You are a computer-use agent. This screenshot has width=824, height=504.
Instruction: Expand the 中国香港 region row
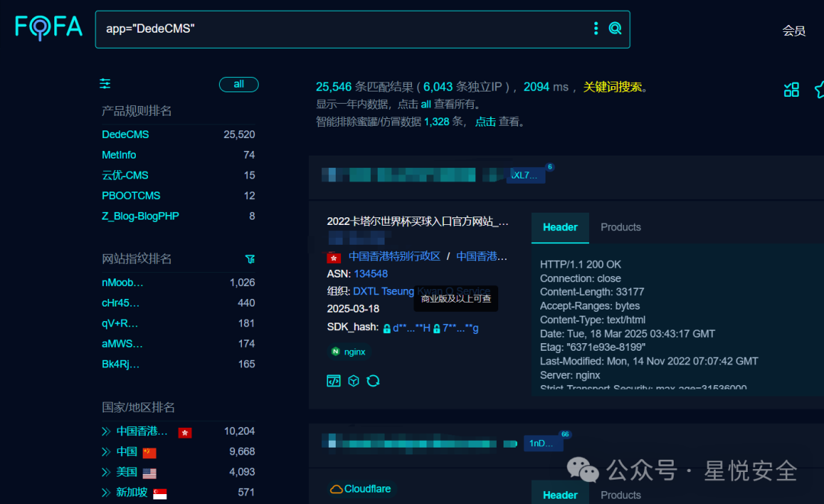[x=105, y=432]
